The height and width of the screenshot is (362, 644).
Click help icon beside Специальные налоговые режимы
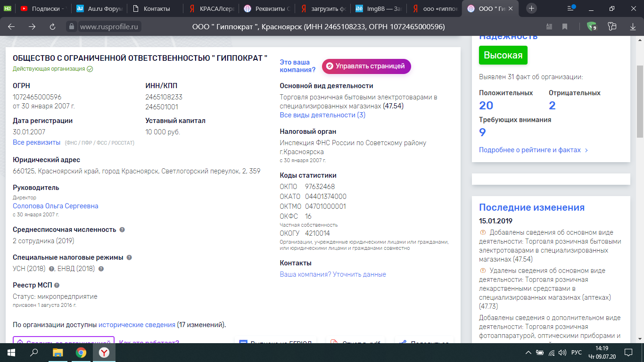coord(129,257)
